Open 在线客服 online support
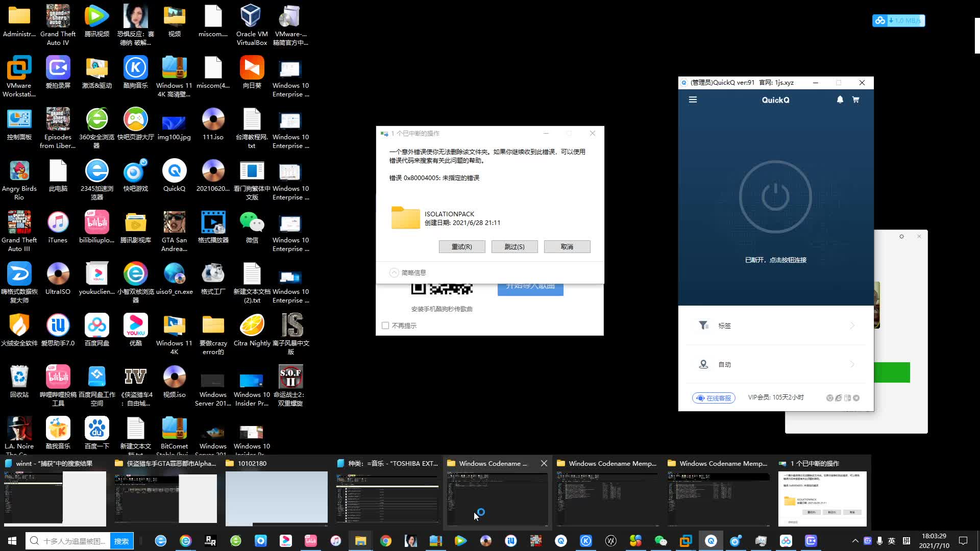The height and width of the screenshot is (551, 980). click(x=714, y=398)
